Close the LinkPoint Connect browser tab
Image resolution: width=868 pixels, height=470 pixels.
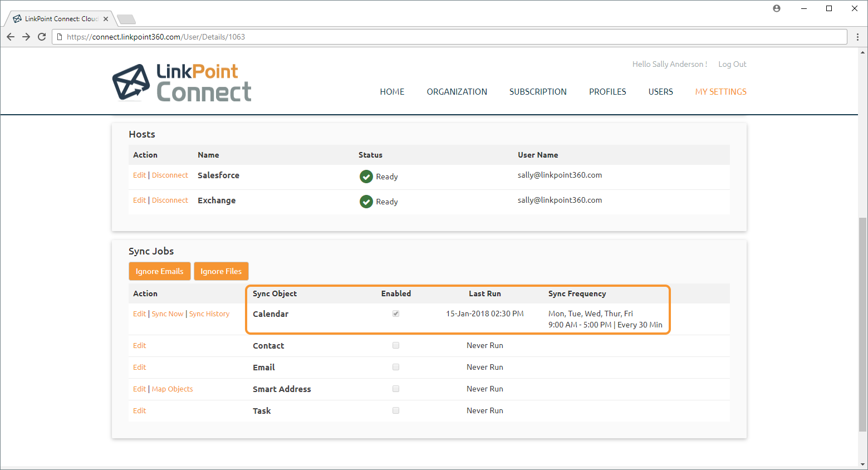point(106,19)
